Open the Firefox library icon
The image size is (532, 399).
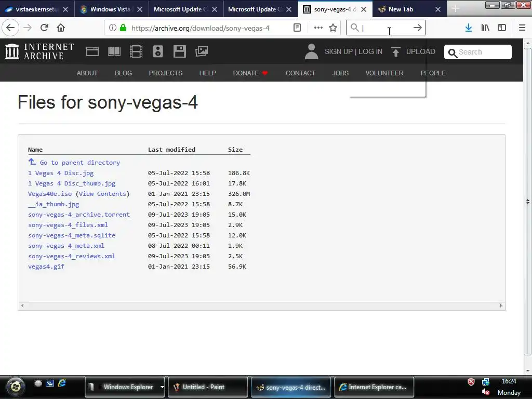(485, 28)
